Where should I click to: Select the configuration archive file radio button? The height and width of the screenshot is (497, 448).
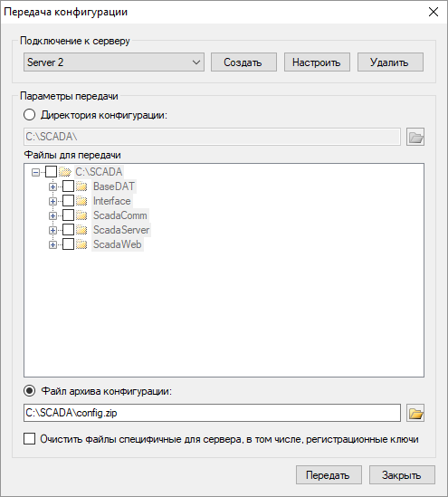point(30,391)
